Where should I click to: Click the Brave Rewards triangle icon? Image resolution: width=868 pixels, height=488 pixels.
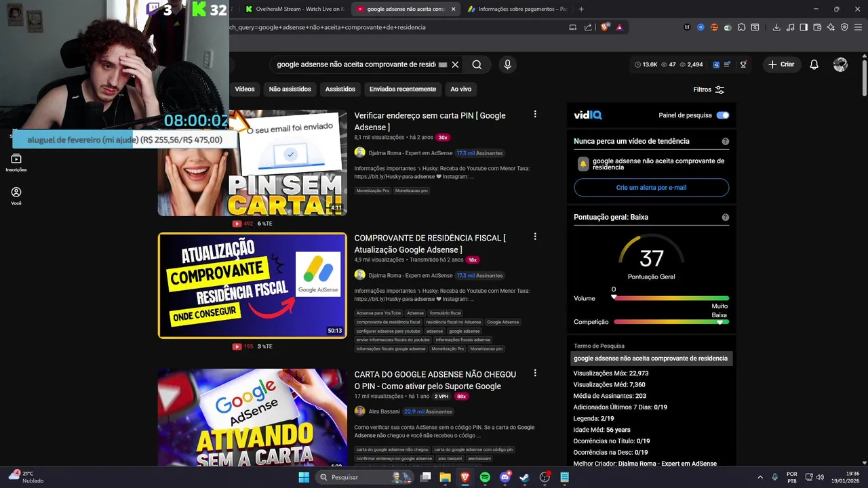pos(619,27)
